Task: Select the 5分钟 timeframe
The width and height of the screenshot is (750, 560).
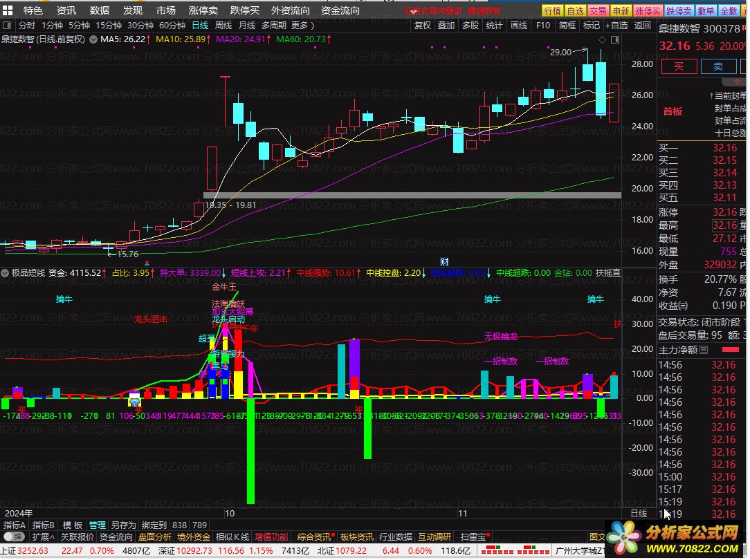Action: (79, 26)
